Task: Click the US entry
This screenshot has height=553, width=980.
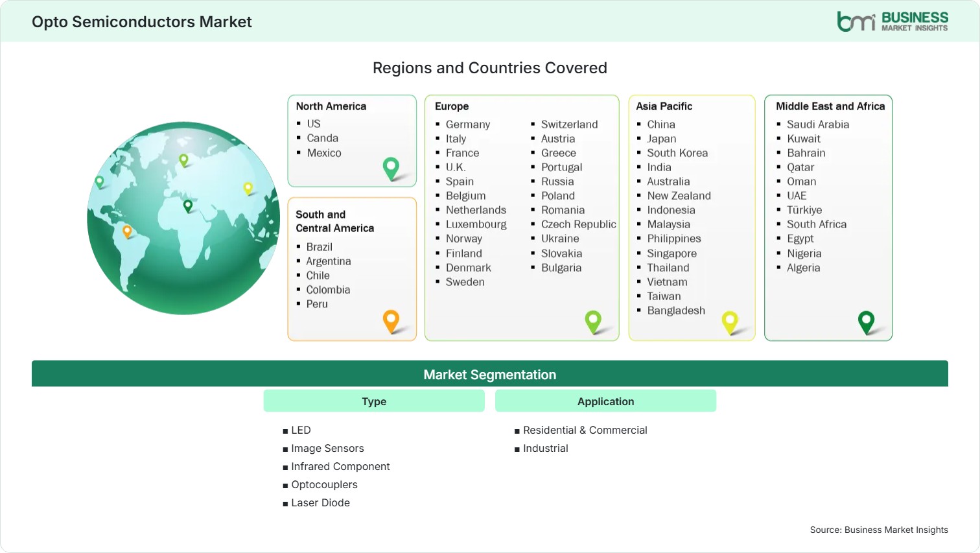Action: click(314, 124)
